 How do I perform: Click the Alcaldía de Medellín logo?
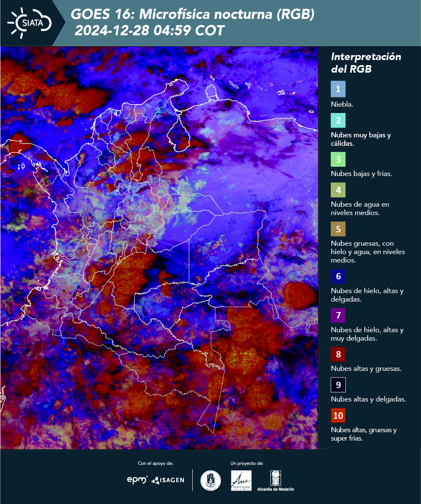tap(276, 480)
